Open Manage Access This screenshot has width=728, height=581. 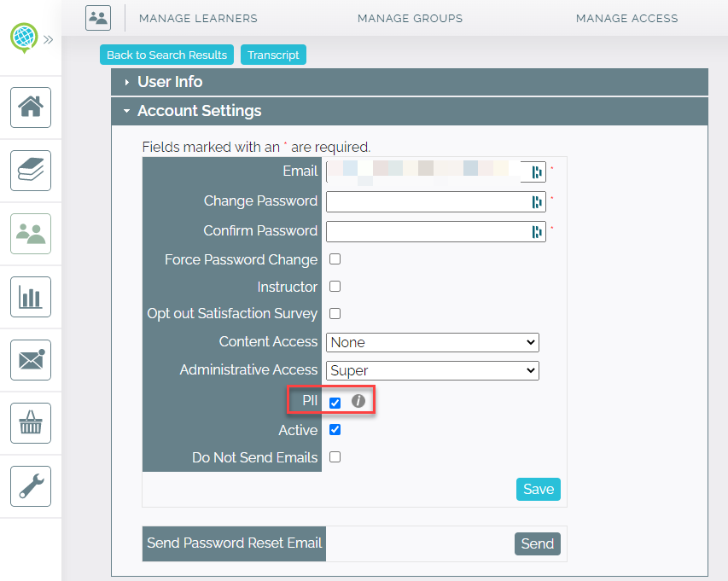point(626,17)
